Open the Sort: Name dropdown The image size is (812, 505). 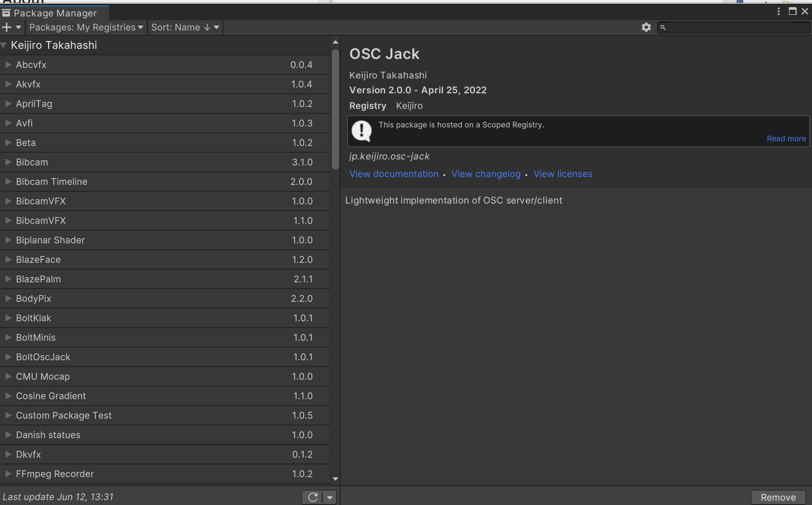click(185, 27)
